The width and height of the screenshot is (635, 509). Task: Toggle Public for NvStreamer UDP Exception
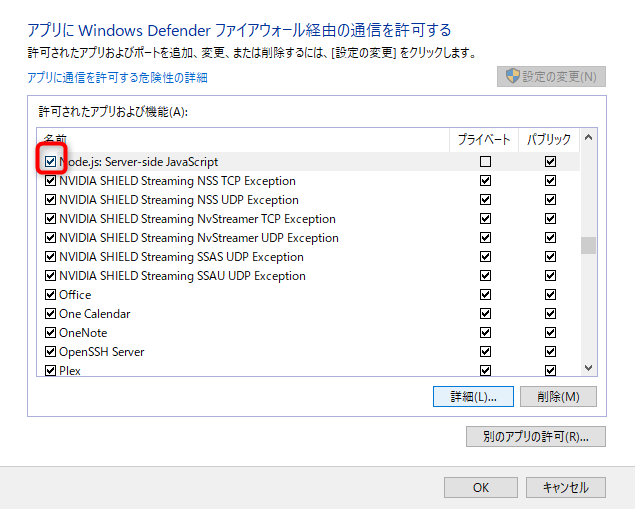pyautogui.click(x=550, y=238)
